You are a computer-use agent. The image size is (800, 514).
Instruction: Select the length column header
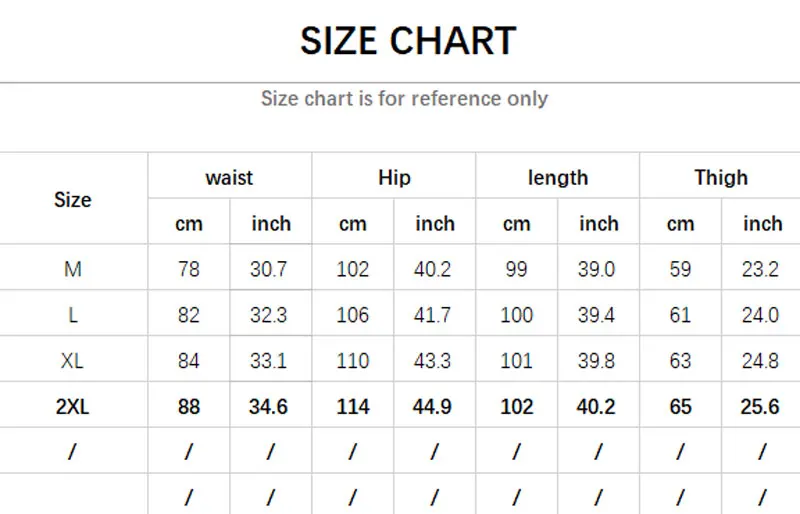[557, 178]
